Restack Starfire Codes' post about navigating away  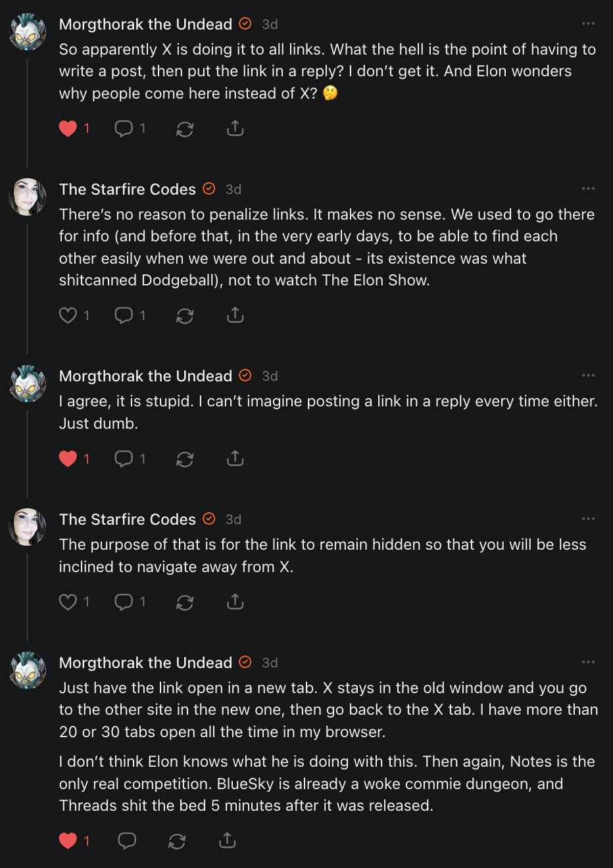point(185,602)
